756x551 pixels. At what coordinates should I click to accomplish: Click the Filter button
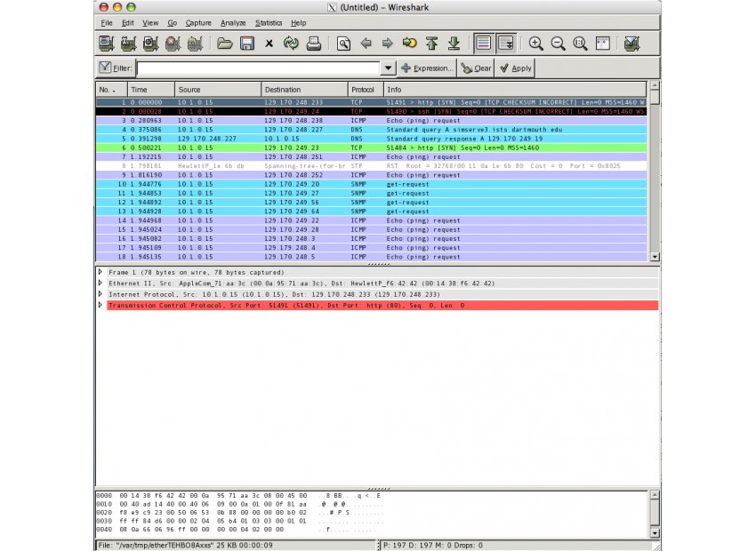tap(116, 68)
